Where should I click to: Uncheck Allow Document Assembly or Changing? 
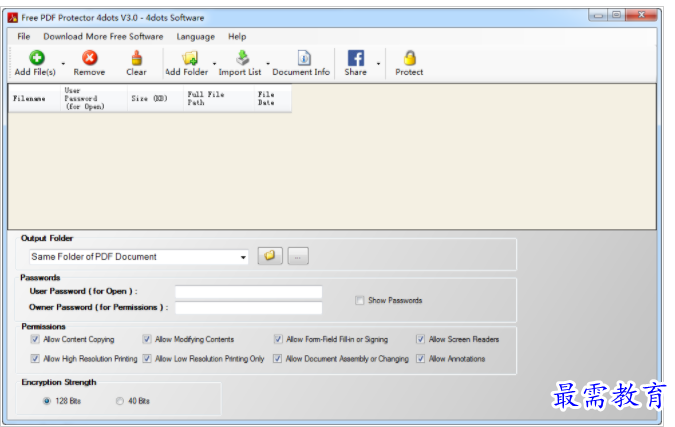(x=278, y=358)
